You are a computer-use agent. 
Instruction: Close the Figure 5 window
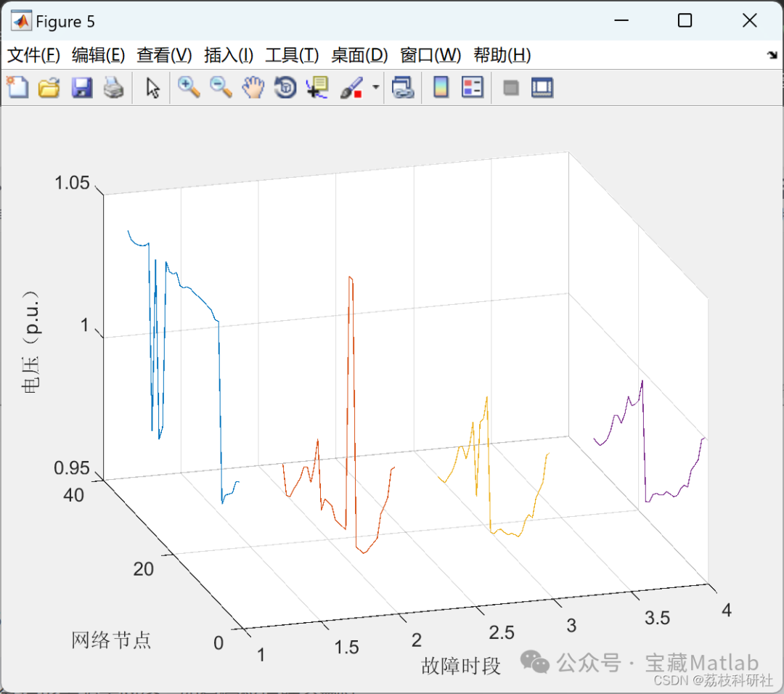coord(749,20)
